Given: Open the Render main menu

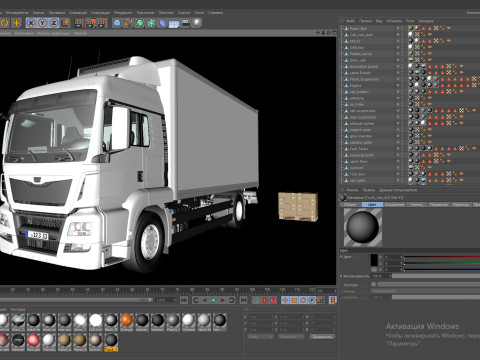Looking at the screenshot, I should [x=123, y=13].
